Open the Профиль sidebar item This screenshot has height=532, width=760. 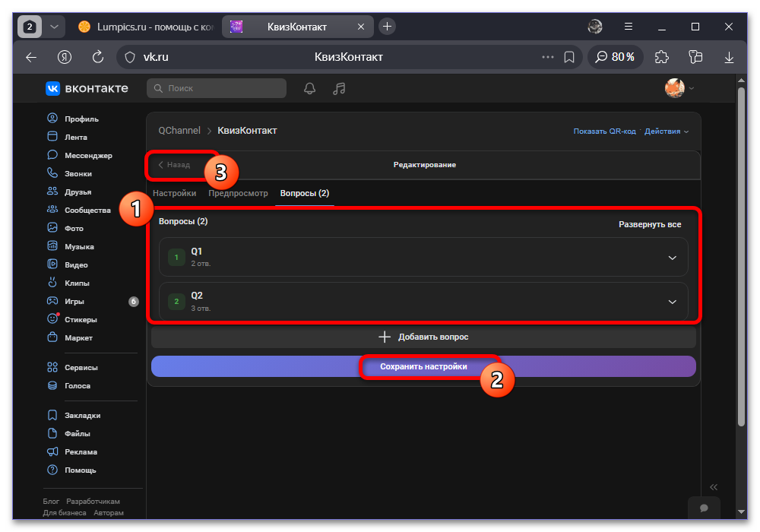click(73, 119)
